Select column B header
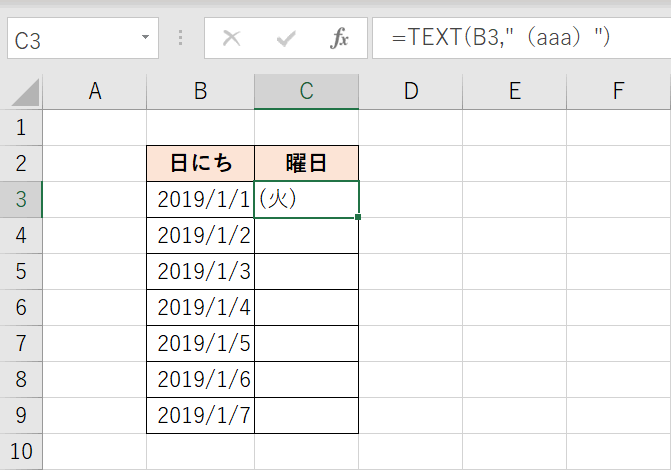The height and width of the screenshot is (470, 671). click(x=200, y=92)
